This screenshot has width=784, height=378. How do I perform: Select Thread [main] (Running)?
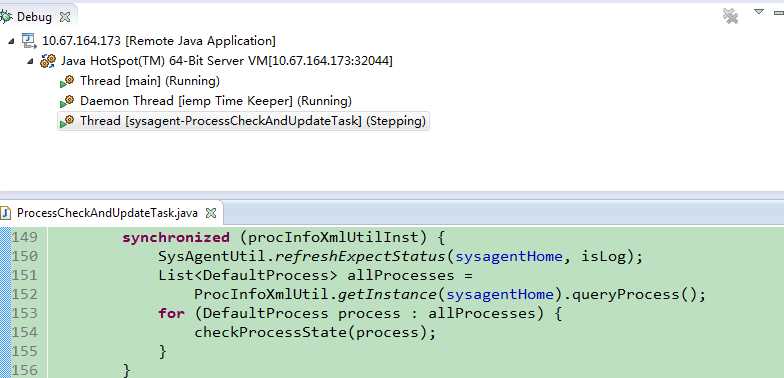click(150, 81)
